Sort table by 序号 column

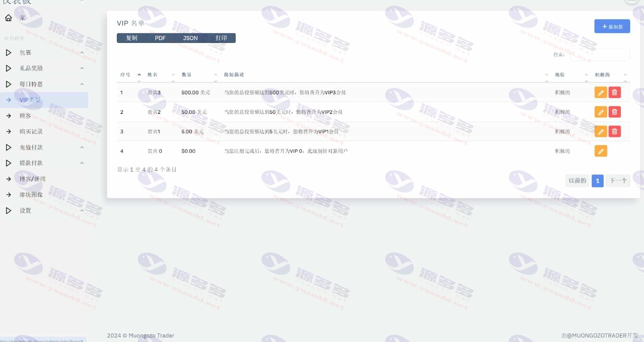[131, 75]
